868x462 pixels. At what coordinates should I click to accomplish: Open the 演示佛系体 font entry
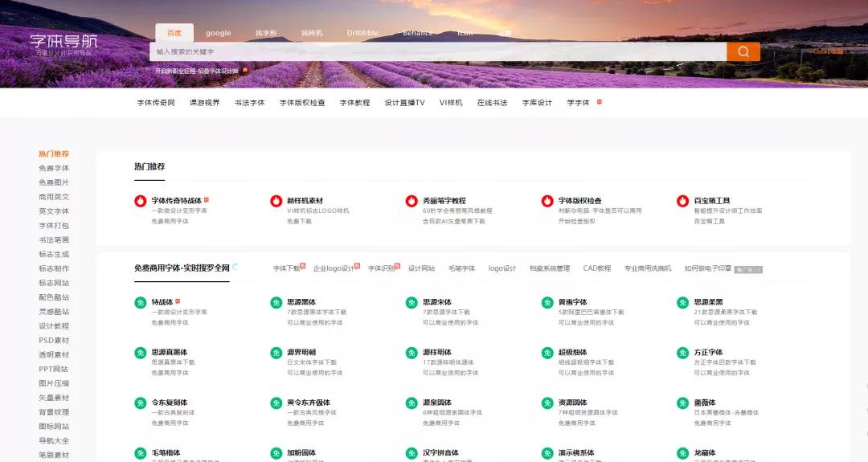(x=576, y=452)
